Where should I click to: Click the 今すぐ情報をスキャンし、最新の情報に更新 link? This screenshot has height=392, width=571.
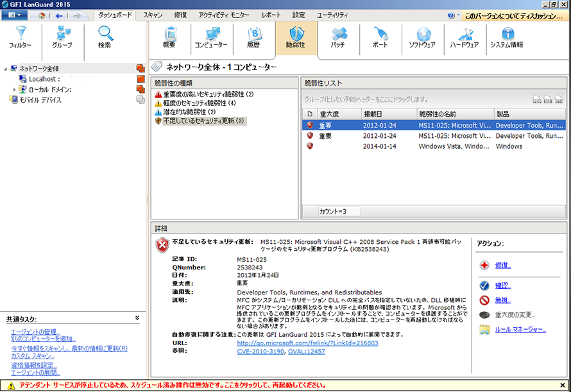(x=69, y=348)
